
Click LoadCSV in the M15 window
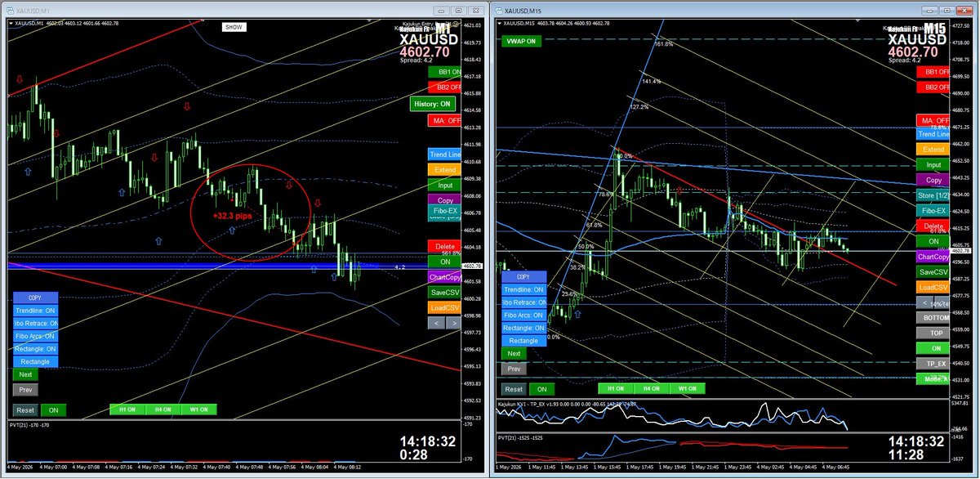[x=933, y=287]
